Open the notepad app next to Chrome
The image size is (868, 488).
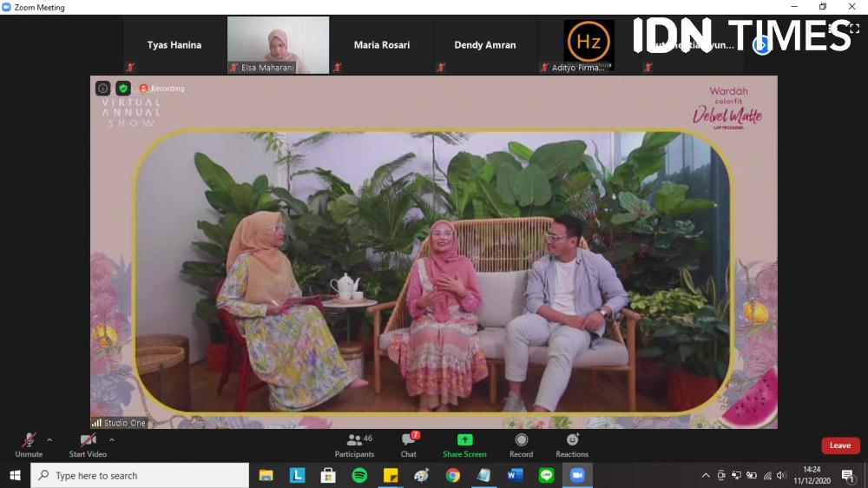483,475
